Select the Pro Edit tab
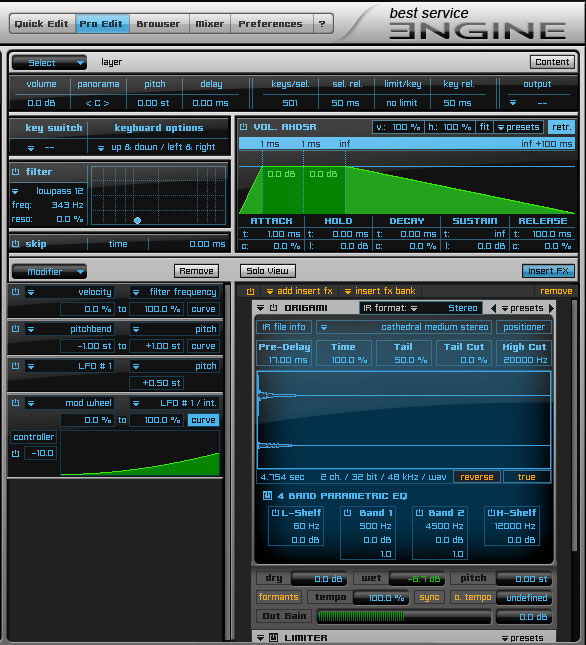Viewport: 586px width, 645px height. tap(102, 24)
